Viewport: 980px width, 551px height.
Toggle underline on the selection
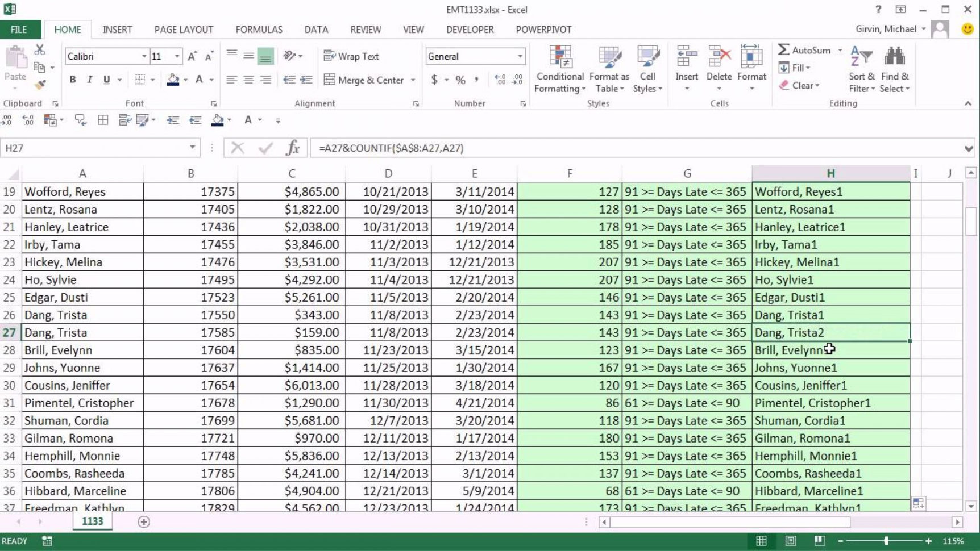(106, 80)
